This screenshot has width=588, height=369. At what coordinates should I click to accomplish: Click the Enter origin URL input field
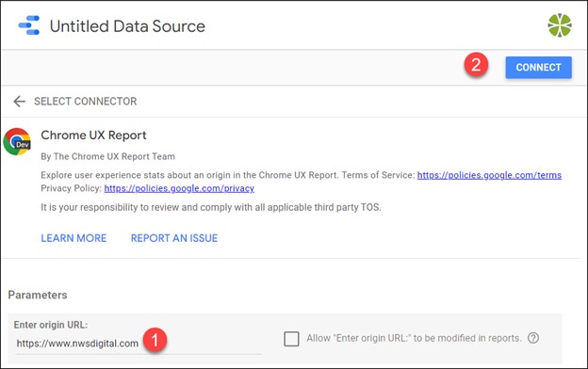(x=139, y=344)
